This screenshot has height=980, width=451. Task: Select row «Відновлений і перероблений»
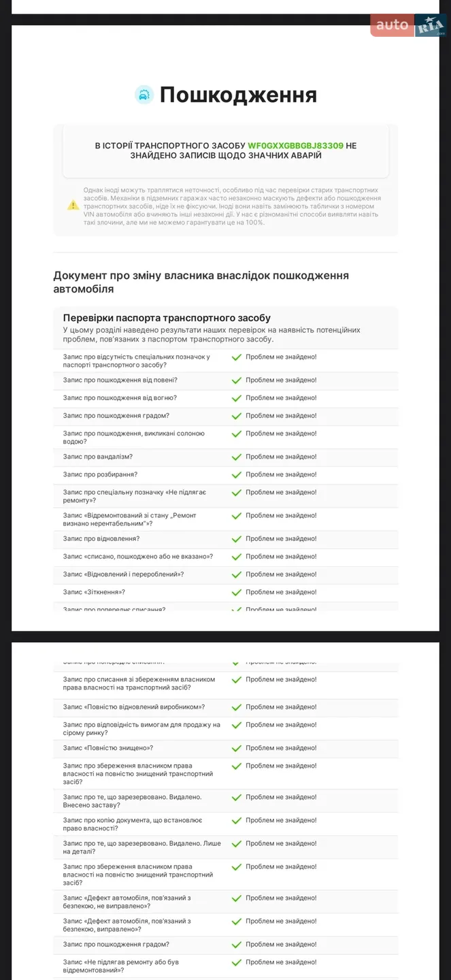click(x=226, y=574)
